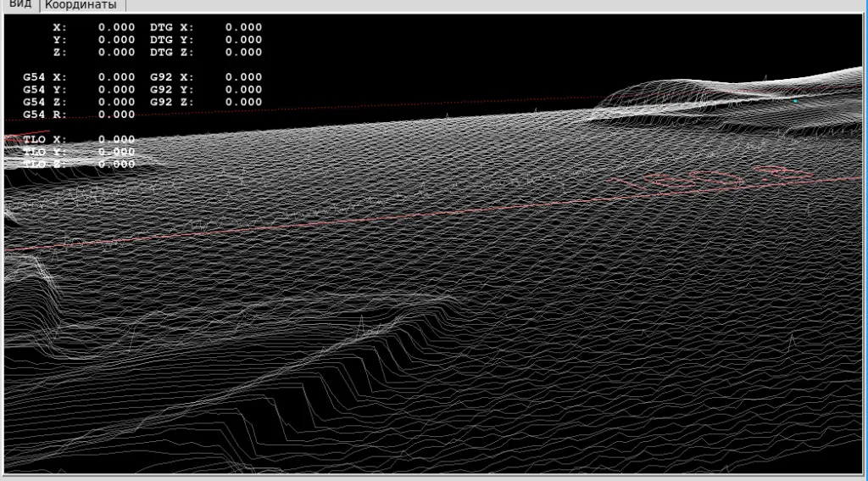
Task: Select the Вид tab
Action: point(19,5)
